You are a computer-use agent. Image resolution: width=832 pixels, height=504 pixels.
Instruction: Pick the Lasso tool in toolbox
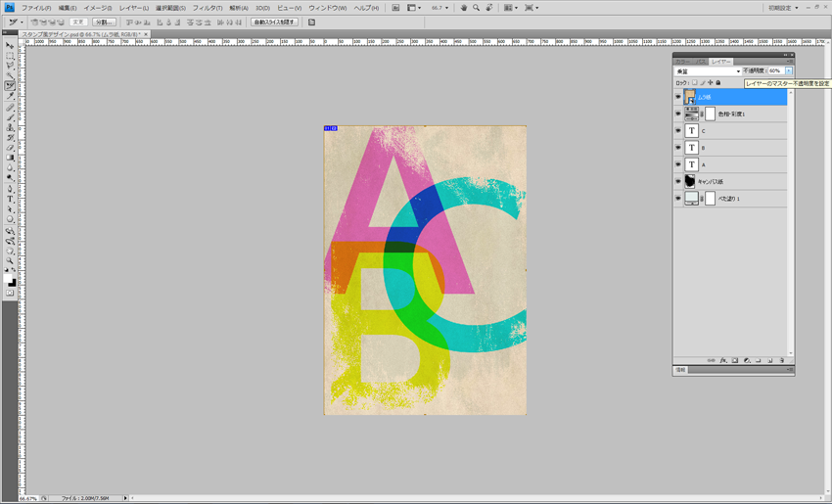[10, 66]
